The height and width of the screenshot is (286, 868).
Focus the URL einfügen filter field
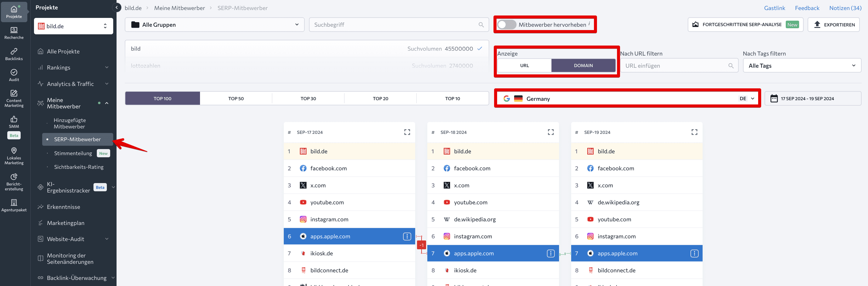pyautogui.click(x=679, y=66)
